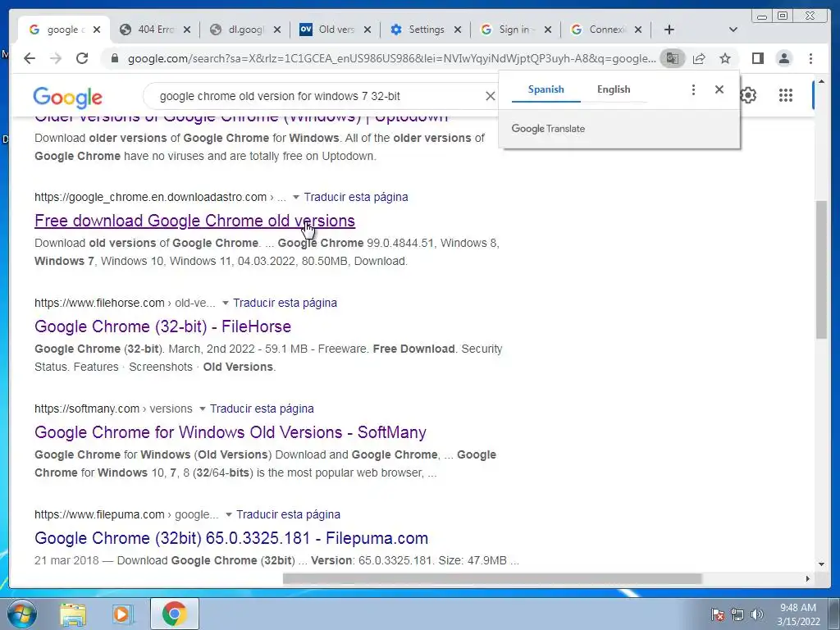The image size is (840, 630).
Task: Switch to the 404 Error tab
Action: (154, 30)
